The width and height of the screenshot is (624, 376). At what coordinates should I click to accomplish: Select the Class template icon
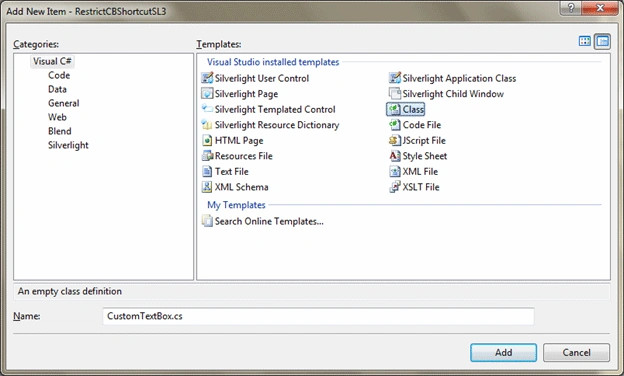[x=394, y=109]
